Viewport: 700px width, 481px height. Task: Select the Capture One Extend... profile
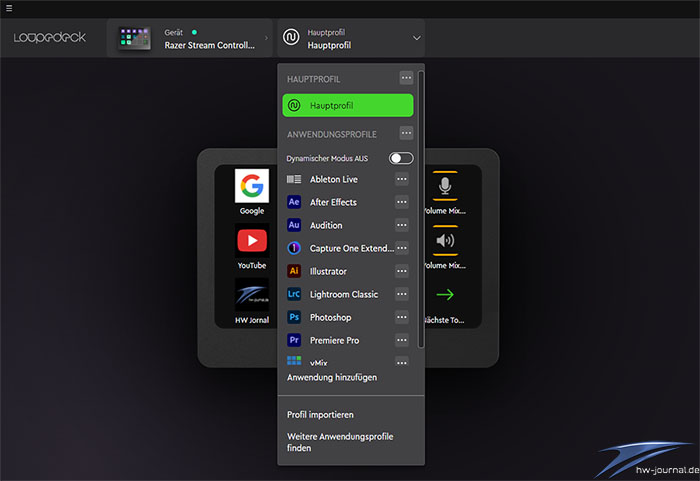coord(352,248)
